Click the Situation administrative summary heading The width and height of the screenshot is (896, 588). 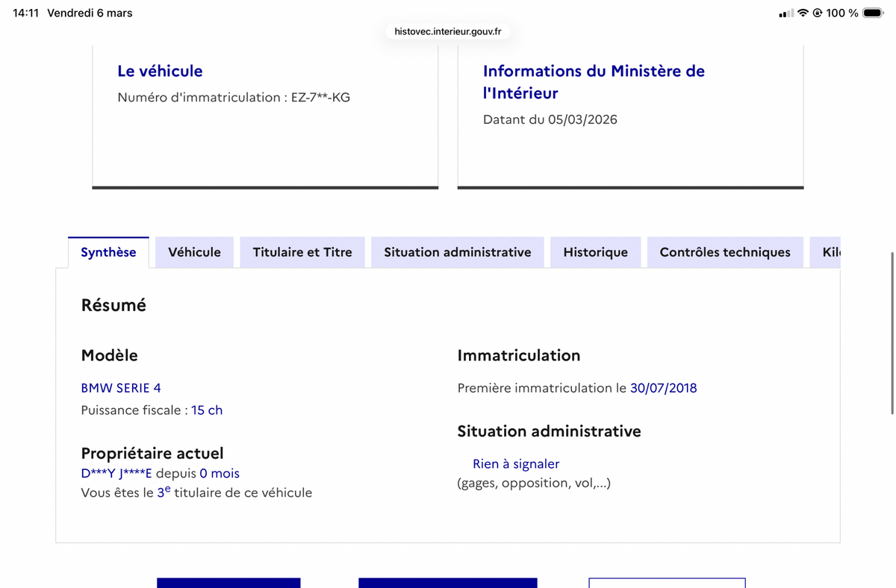(550, 431)
